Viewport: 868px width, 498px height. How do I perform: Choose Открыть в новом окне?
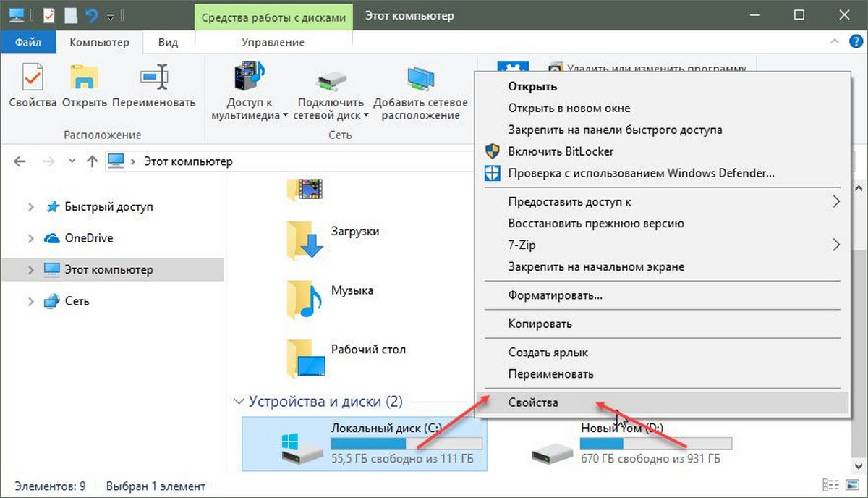(662, 108)
